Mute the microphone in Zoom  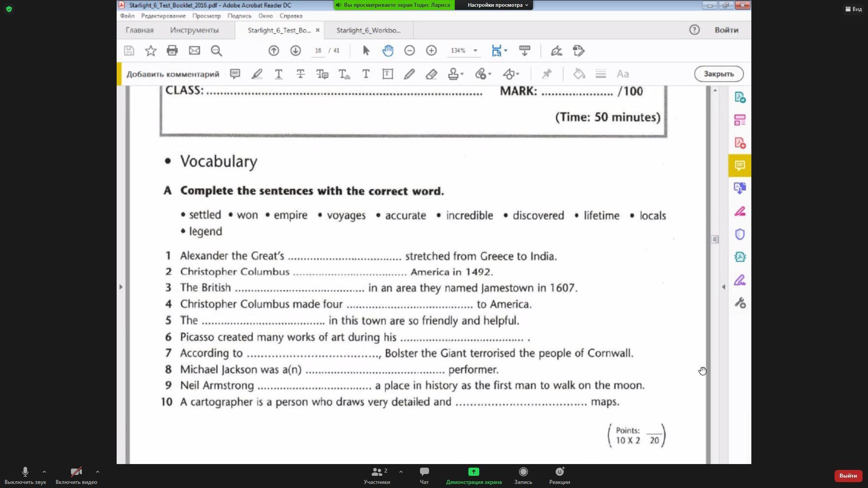[x=25, y=472]
